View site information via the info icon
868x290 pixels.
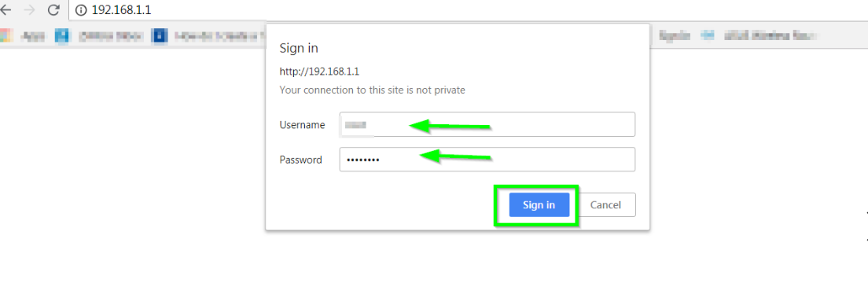[x=82, y=10]
